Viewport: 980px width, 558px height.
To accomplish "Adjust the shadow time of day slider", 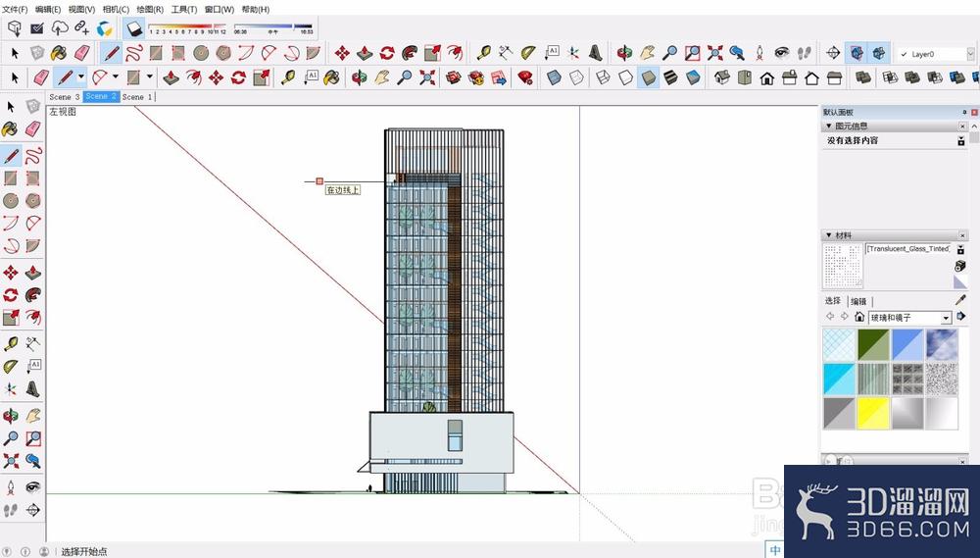I will point(272,26).
